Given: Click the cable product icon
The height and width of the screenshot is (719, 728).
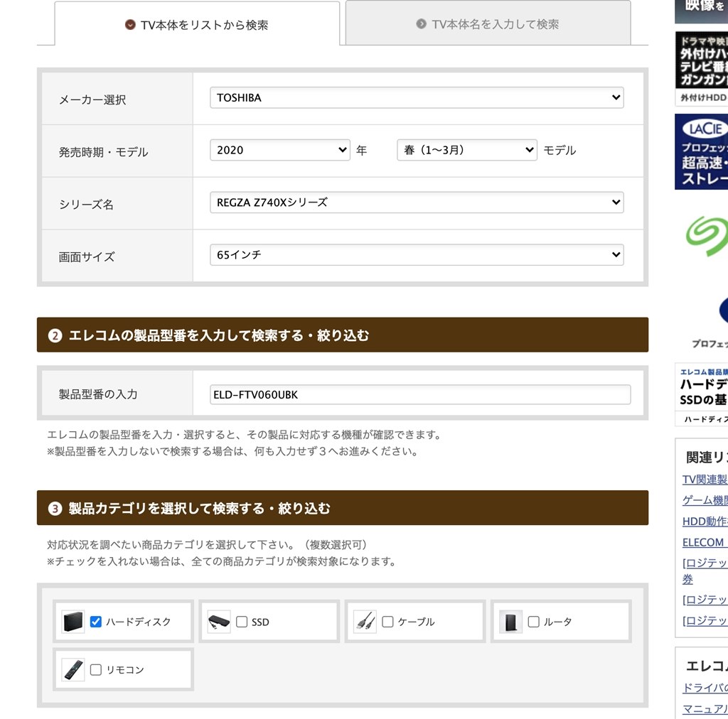Looking at the screenshot, I should click(365, 622).
